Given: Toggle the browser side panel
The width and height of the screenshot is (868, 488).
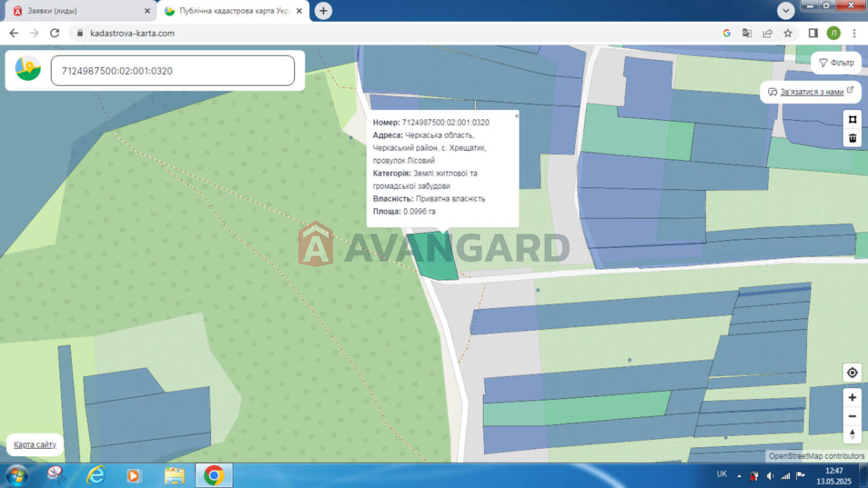Looking at the screenshot, I should 813,33.
